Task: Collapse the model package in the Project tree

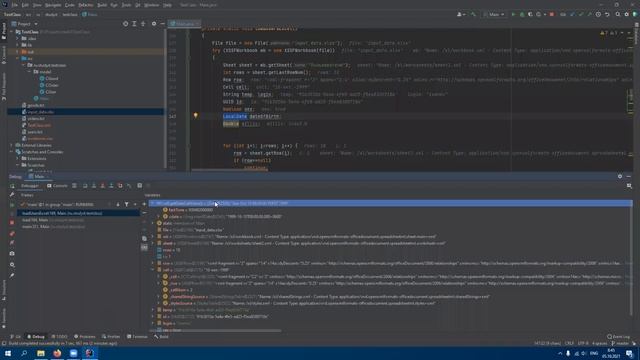Action: (x=30, y=72)
